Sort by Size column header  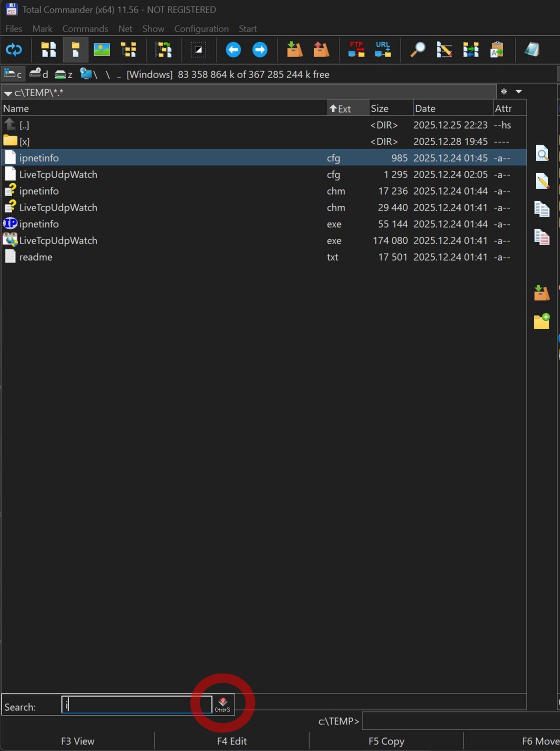[x=391, y=108]
